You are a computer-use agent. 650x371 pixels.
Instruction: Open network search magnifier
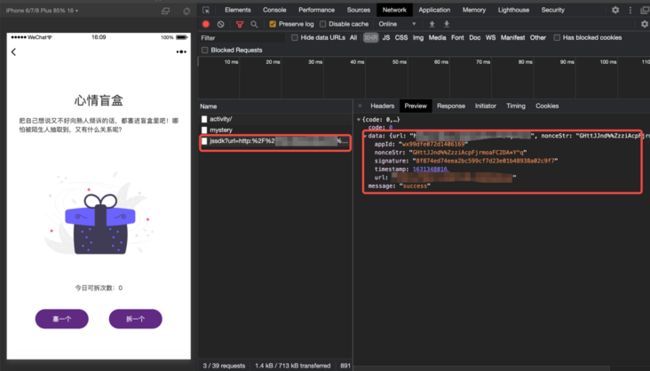coord(254,24)
